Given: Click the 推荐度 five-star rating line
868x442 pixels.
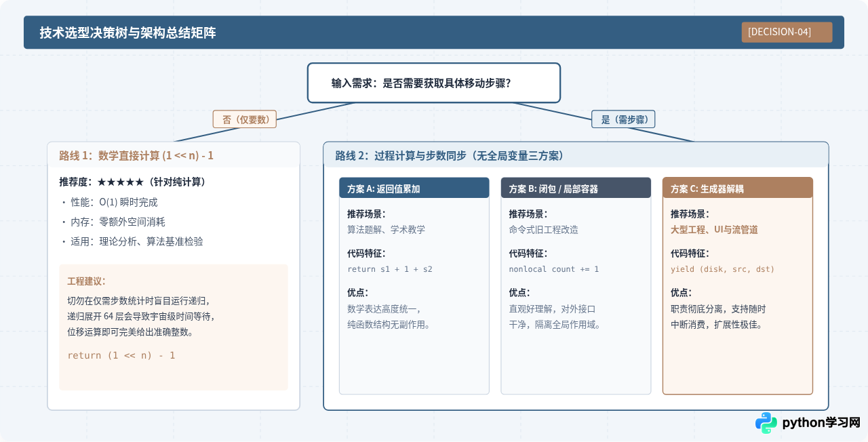Looking at the screenshot, I should (x=132, y=182).
